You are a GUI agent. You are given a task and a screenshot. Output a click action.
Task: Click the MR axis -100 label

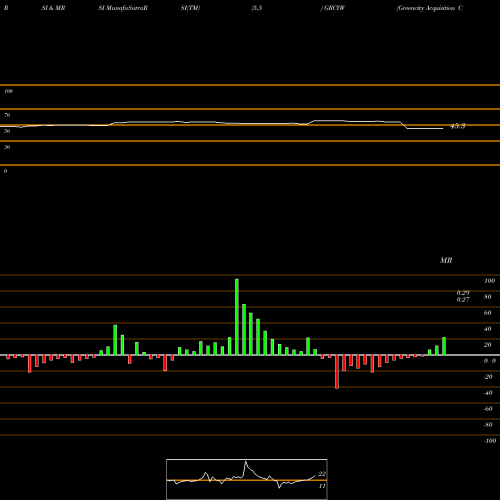tap(489, 441)
